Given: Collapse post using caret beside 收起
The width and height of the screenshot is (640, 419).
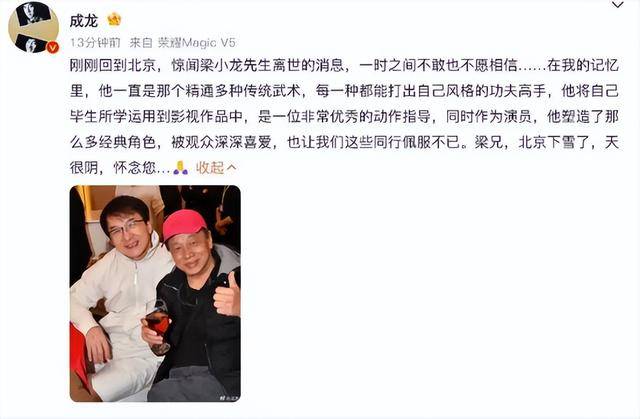Looking at the screenshot, I should 231,167.
